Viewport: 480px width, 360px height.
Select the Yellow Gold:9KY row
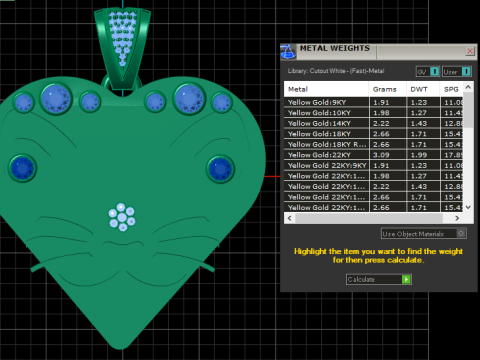[x=374, y=102]
